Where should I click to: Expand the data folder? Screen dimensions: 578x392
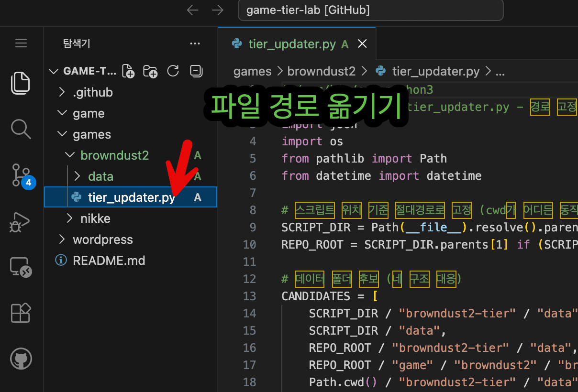click(x=130, y=176)
